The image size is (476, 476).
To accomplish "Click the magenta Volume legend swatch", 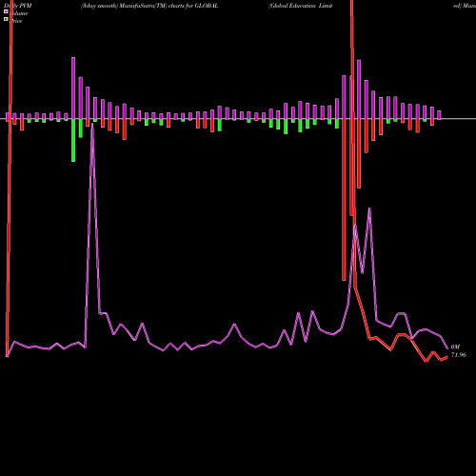I will (6, 11).
